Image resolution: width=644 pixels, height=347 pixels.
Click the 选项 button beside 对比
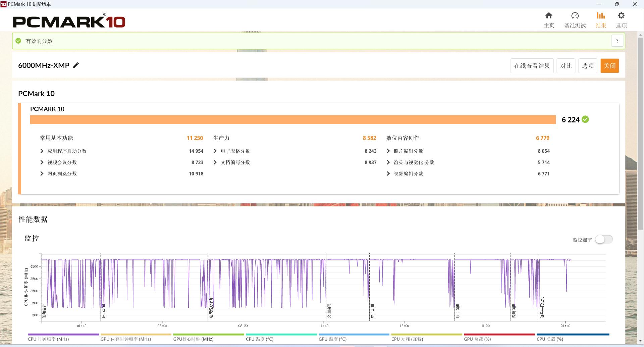588,66
